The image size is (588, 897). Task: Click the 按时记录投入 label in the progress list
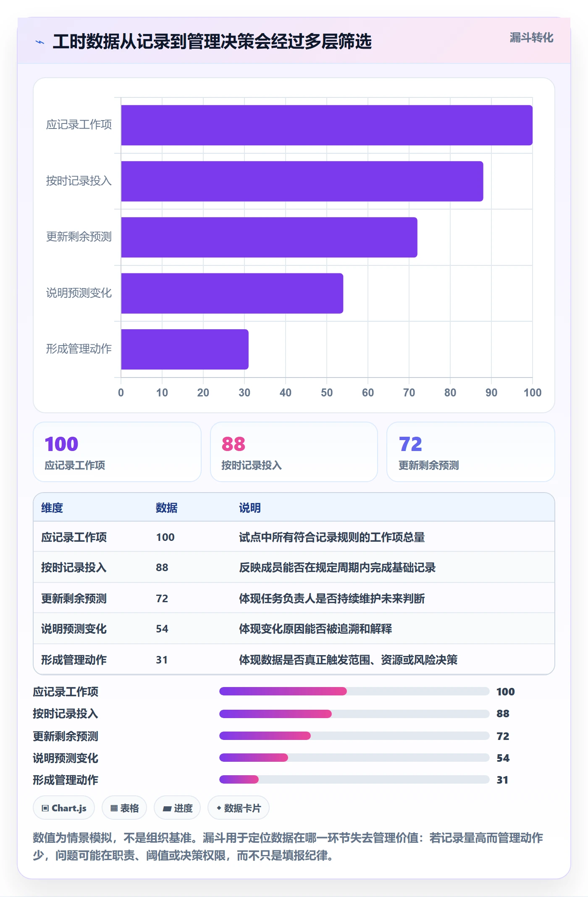pos(66,713)
